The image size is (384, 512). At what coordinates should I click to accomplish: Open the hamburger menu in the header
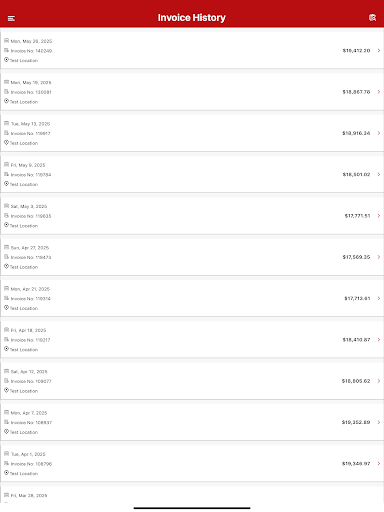click(x=11, y=18)
